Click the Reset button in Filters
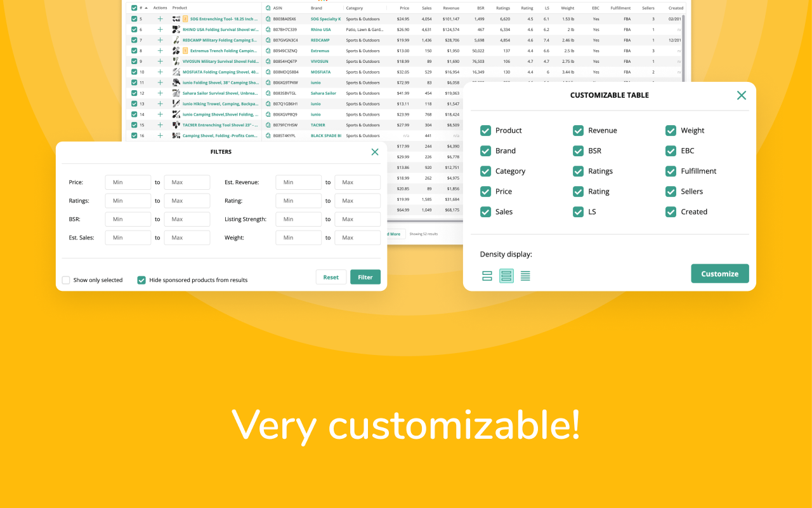 (331, 277)
